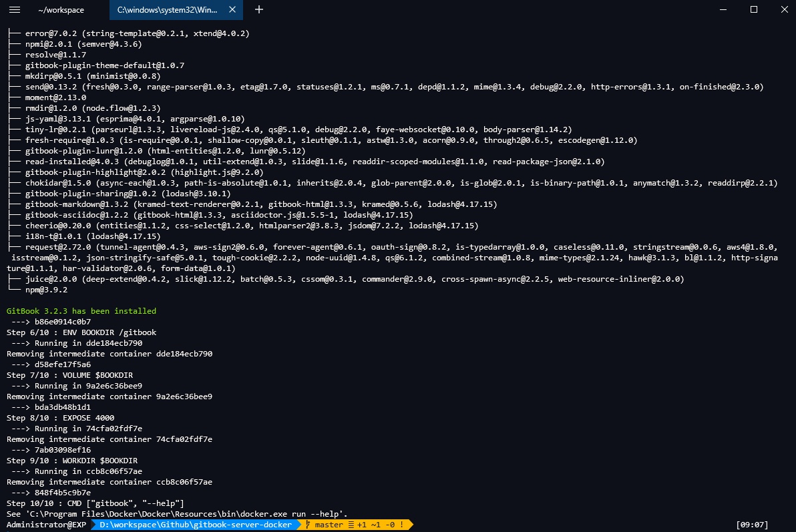Click the '---> 848f4b5c9b7e' line
Image resolution: width=796 pixels, height=532 pixels.
point(51,493)
